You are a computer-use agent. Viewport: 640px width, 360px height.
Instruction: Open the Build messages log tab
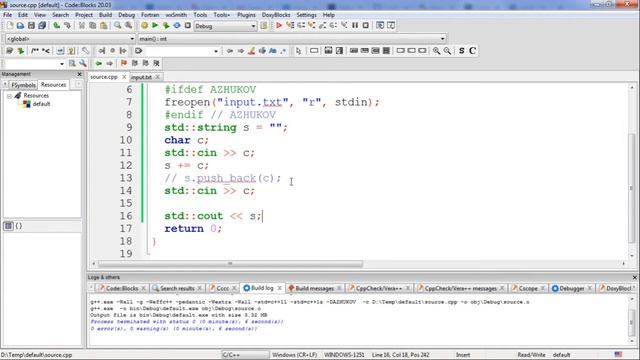click(x=314, y=288)
